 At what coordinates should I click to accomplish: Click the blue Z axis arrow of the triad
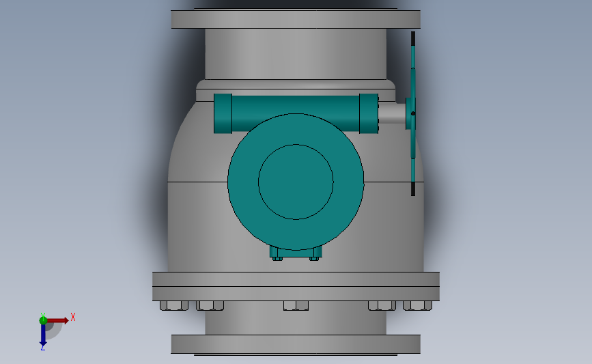pyautogui.click(x=43, y=335)
